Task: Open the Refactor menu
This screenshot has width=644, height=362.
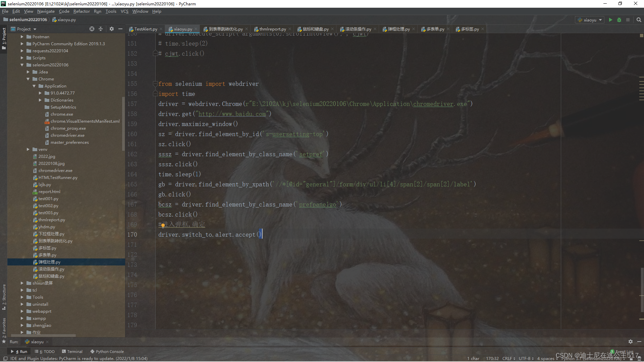Action: point(82,11)
